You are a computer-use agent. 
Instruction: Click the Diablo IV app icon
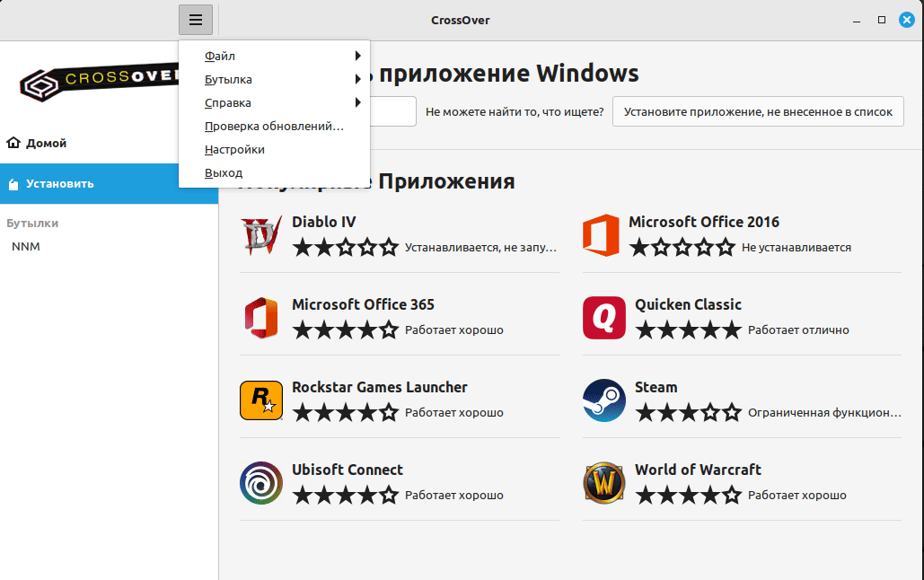[x=261, y=235]
